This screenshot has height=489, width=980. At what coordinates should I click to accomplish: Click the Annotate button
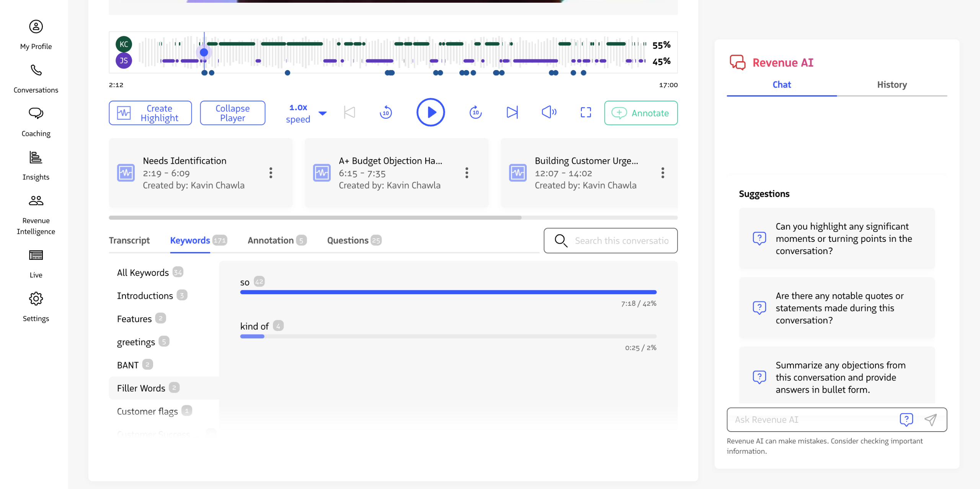pyautogui.click(x=640, y=113)
